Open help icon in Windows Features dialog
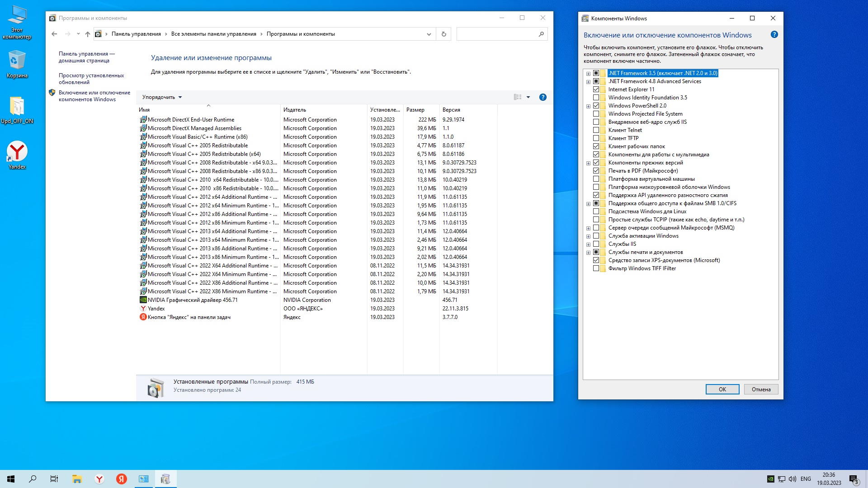The height and width of the screenshot is (488, 868). coord(774,35)
